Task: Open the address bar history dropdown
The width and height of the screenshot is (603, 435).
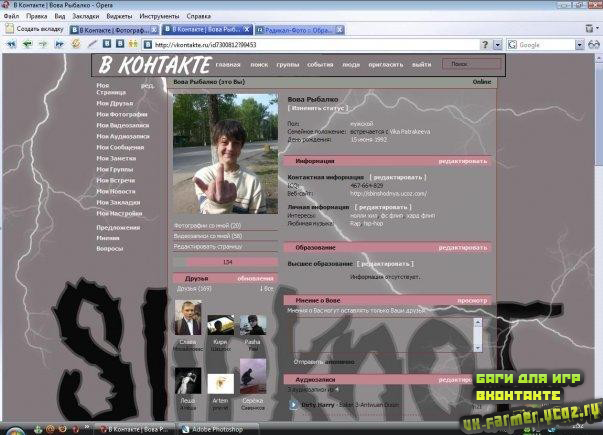Action: coord(498,45)
